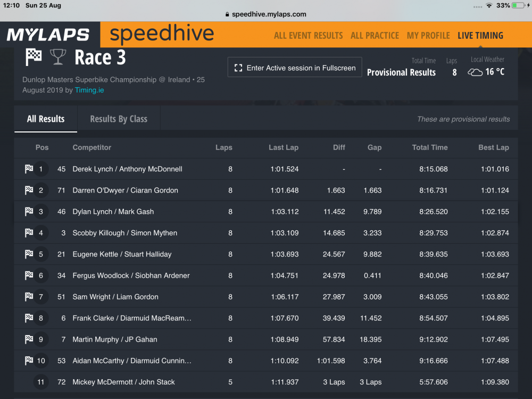Click the finish flag icon for Darren O'Dwyer
This screenshot has height=399, width=532.
tap(29, 190)
